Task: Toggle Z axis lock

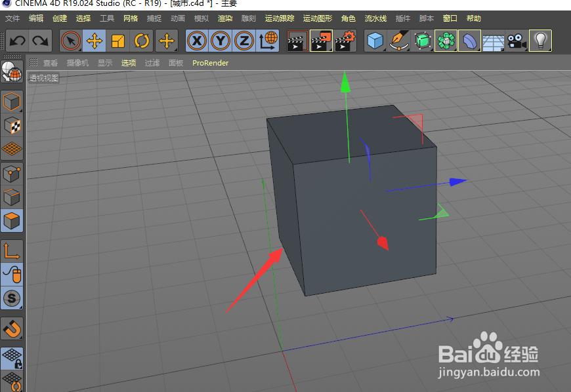Action: [x=244, y=41]
